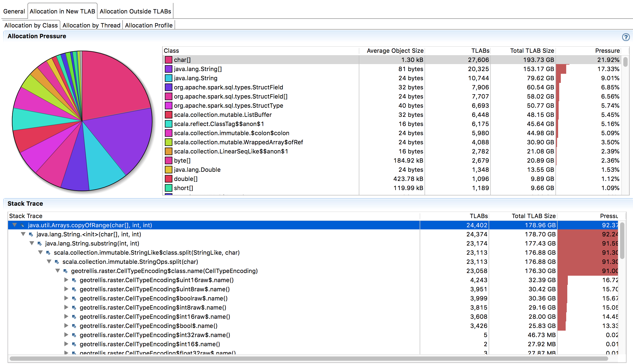Click the frame icon next to StringOps.split(char)
Image resolution: width=633 pixels, height=364 pixels.
(57, 262)
